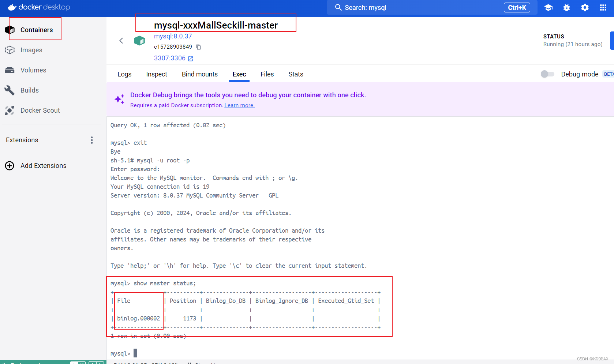The height and width of the screenshot is (364, 614).
Task: Click the Containers sidebar icon
Action: (10, 30)
